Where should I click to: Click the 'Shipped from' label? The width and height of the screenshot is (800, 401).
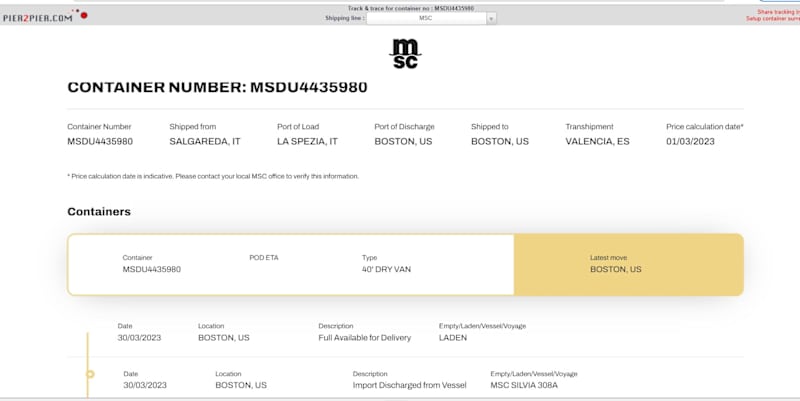pyautogui.click(x=193, y=127)
